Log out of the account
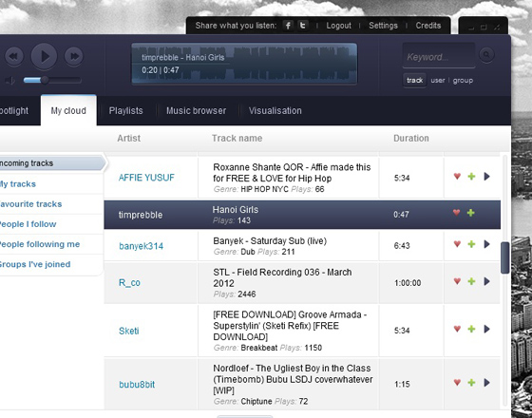 (338, 26)
